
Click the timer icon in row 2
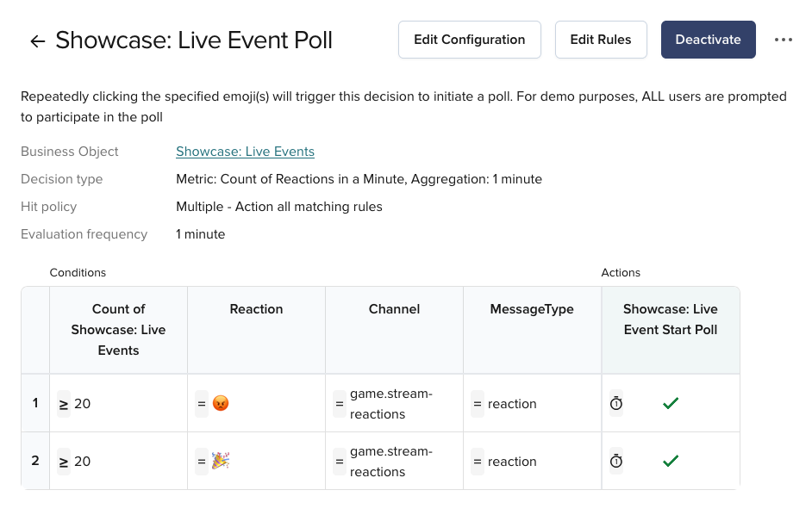coord(616,461)
